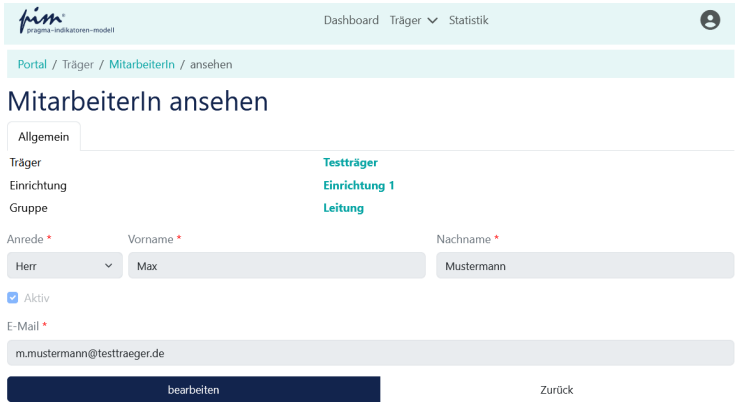Open the Statistik menu item
744x415 pixels.
point(469,20)
